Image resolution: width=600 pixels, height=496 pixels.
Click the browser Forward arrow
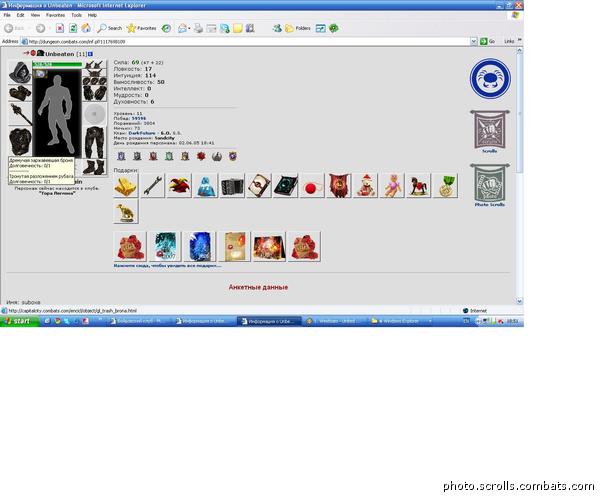(x=40, y=28)
